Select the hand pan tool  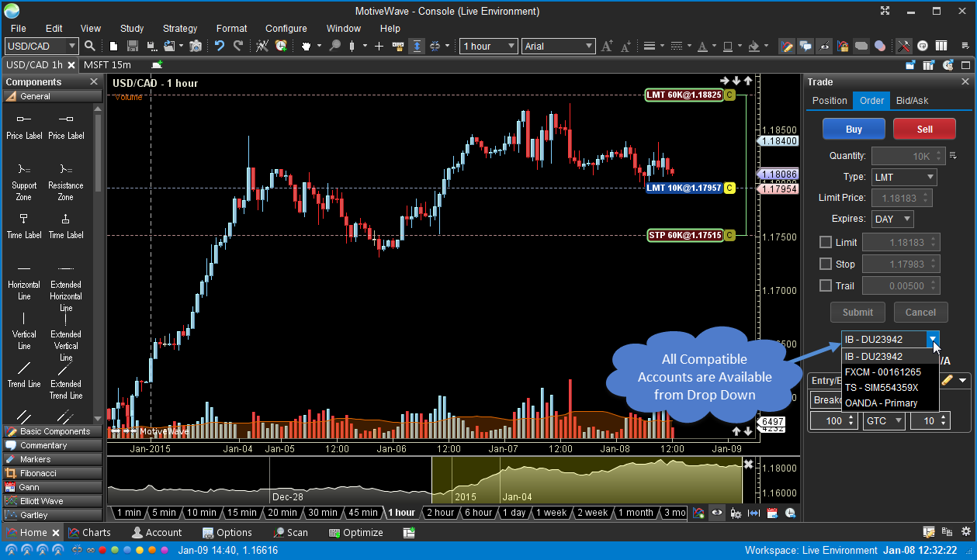click(x=306, y=47)
